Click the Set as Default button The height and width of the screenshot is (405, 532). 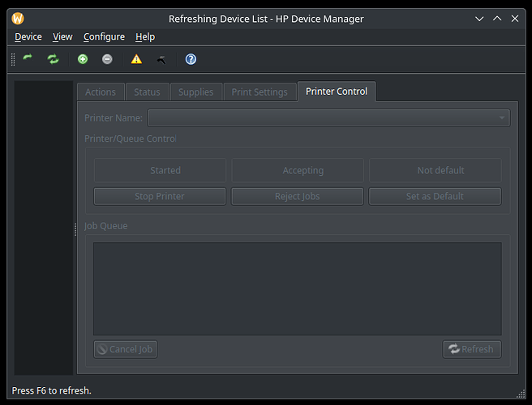(435, 196)
